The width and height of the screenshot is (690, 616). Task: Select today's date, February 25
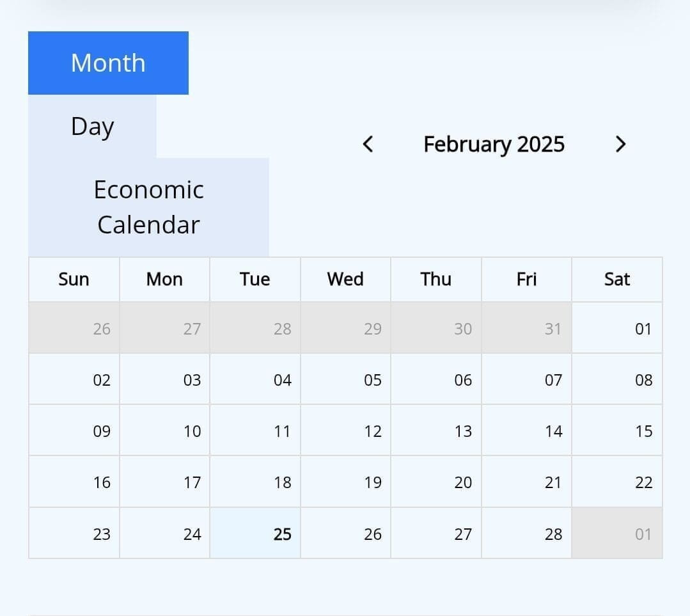[255, 533]
